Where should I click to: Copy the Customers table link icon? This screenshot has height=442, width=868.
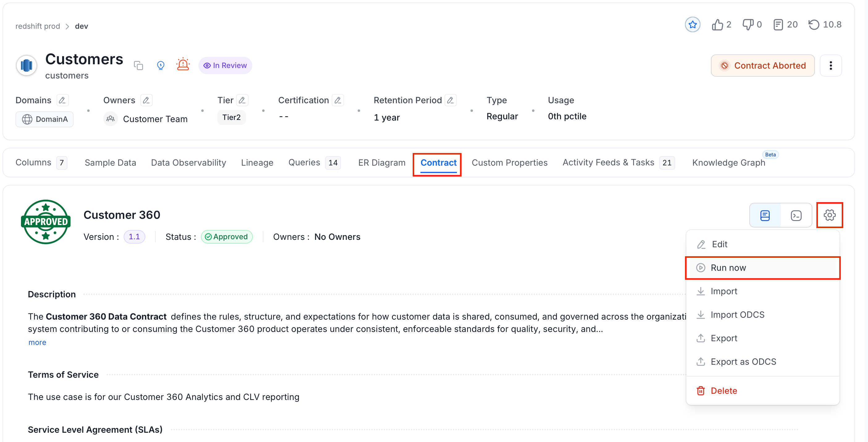(138, 65)
